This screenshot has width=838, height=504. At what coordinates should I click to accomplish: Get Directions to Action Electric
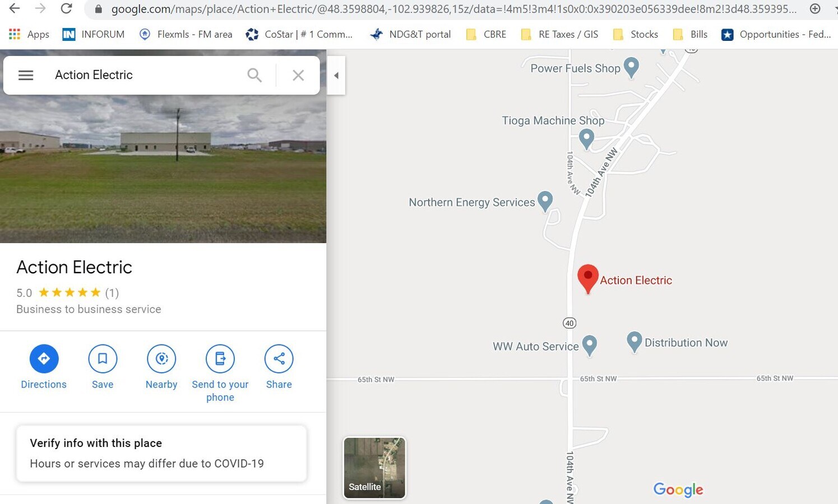pos(44,358)
